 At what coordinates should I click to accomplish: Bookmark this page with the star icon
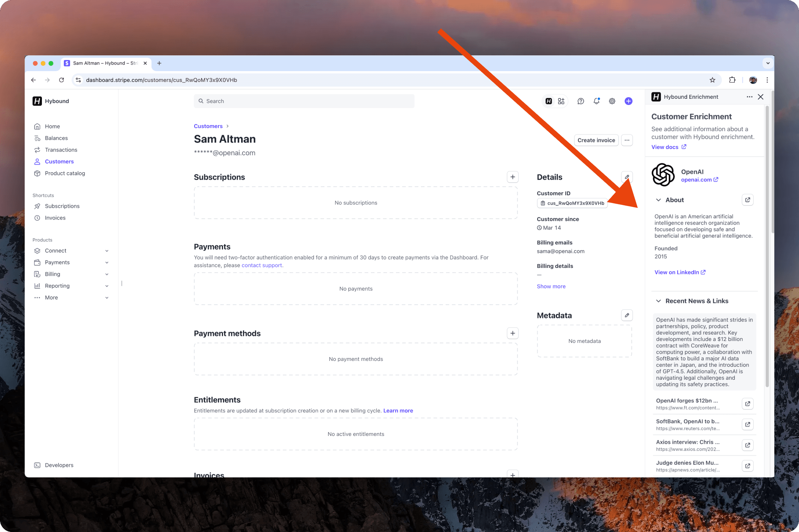(712, 80)
